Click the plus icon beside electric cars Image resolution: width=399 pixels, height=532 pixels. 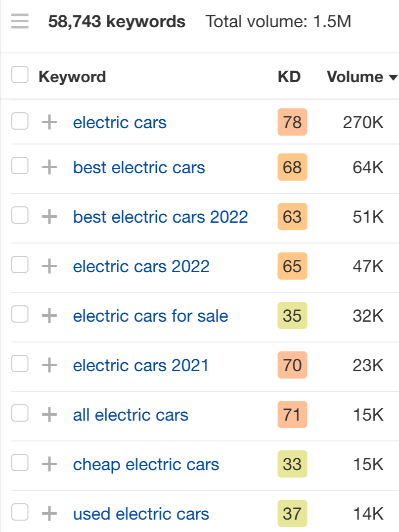tap(48, 122)
